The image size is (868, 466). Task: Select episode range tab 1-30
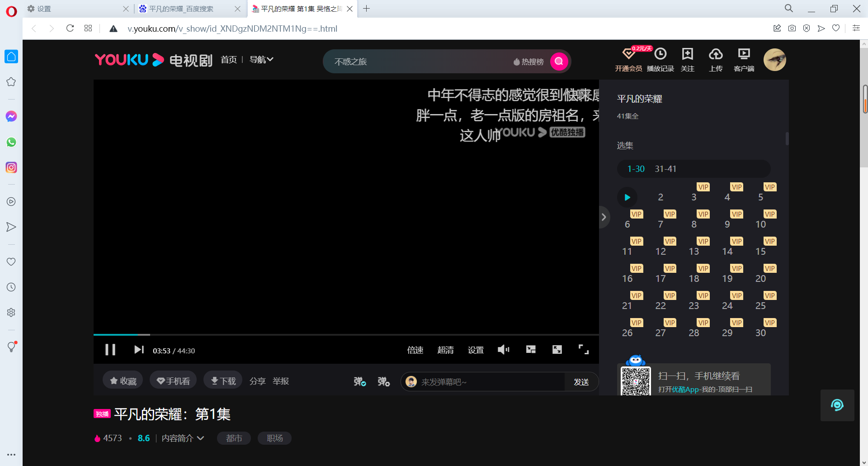[636, 169]
